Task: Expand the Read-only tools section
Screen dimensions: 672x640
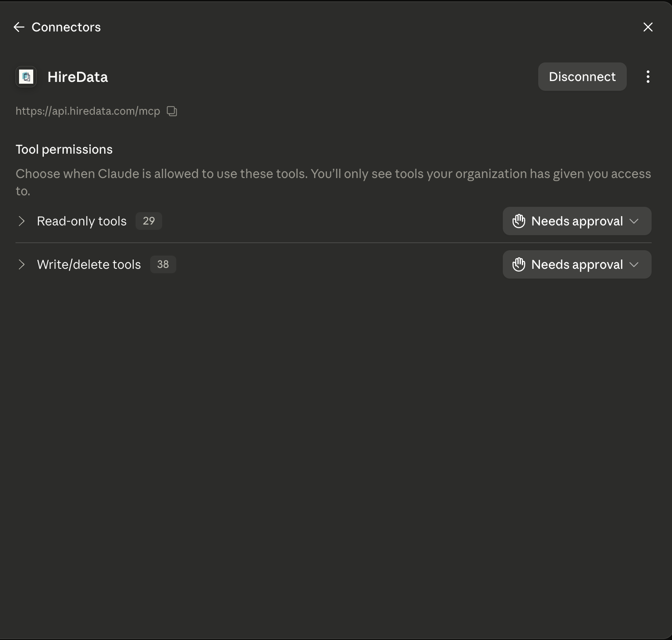Action: [21, 221]
